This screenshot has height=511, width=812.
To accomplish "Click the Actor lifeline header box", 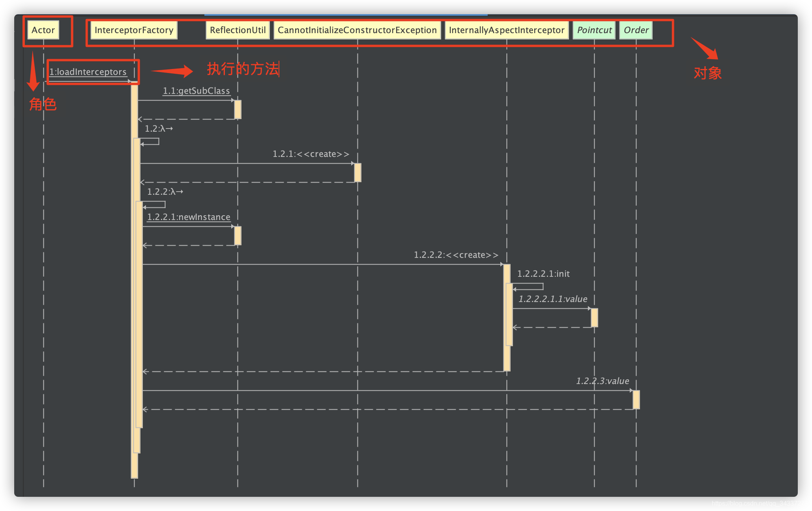I will 43,30.
